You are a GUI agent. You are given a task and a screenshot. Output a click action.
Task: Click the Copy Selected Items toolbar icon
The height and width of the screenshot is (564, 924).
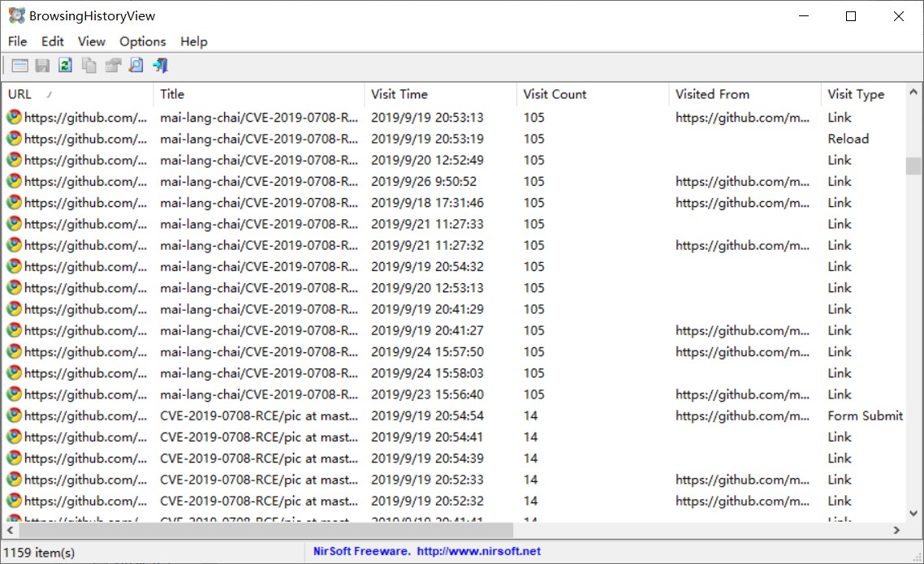pos(89,66)
